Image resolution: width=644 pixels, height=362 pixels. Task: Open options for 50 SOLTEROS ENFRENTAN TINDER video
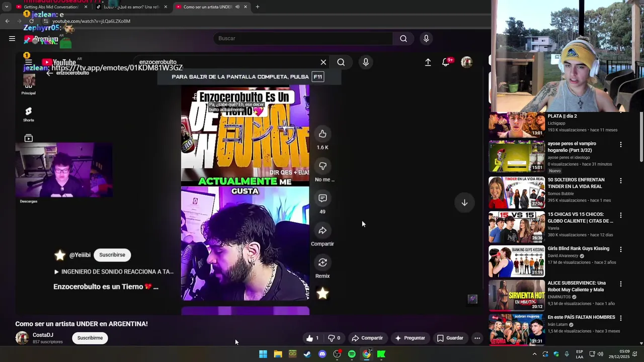click(x=620, y=180)
